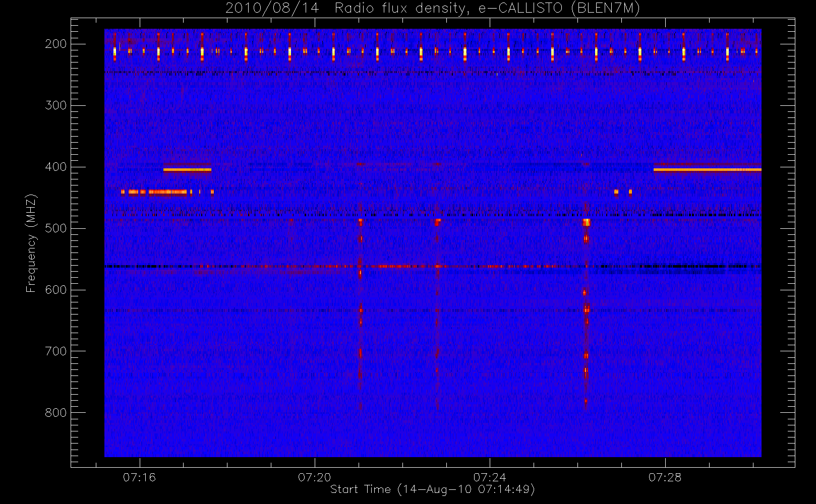
Task: Click the 'Start Time (14-Aug-10 07:14:49)' label
Action: point(432,489)
